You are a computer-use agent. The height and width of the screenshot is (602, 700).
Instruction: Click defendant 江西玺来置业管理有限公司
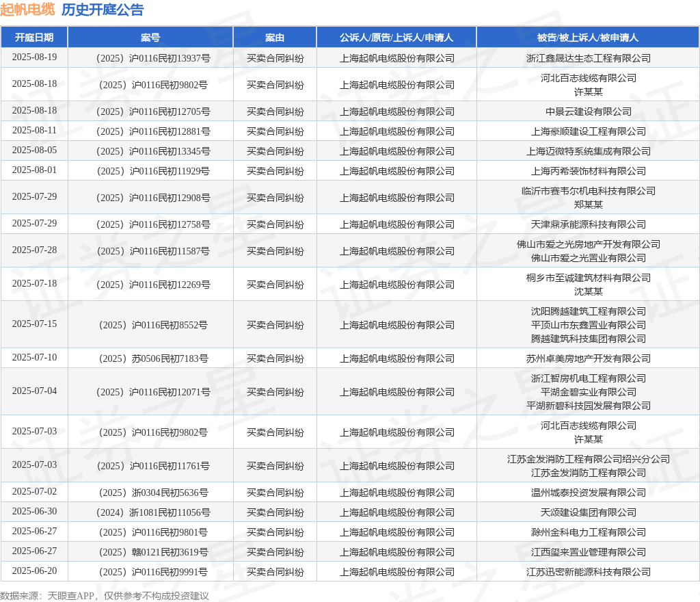[588, 553]
